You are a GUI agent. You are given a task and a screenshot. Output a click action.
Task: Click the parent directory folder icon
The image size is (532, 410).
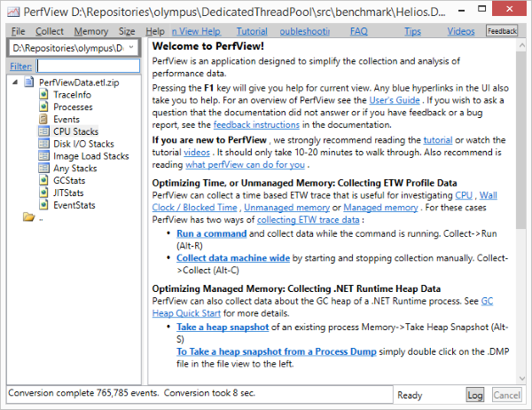point(28,217)
